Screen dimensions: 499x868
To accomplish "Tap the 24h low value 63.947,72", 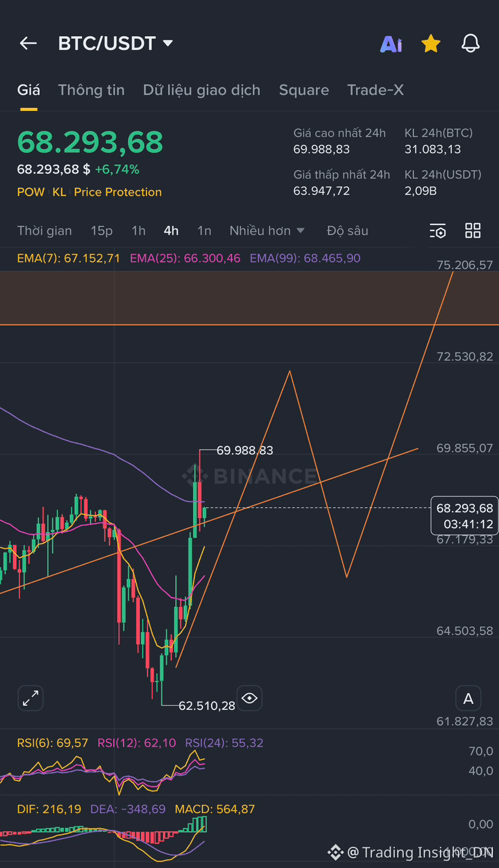I will pos(321,191).
